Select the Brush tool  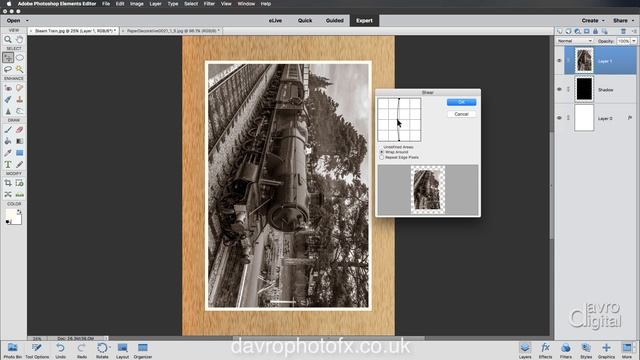point(8,130)
